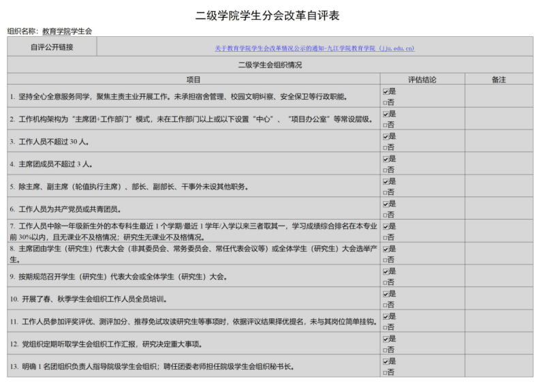Select 否 for item 12 党组织定期听取汇报
The height and width of the screenshot is (392, 541).
point(385,350)
